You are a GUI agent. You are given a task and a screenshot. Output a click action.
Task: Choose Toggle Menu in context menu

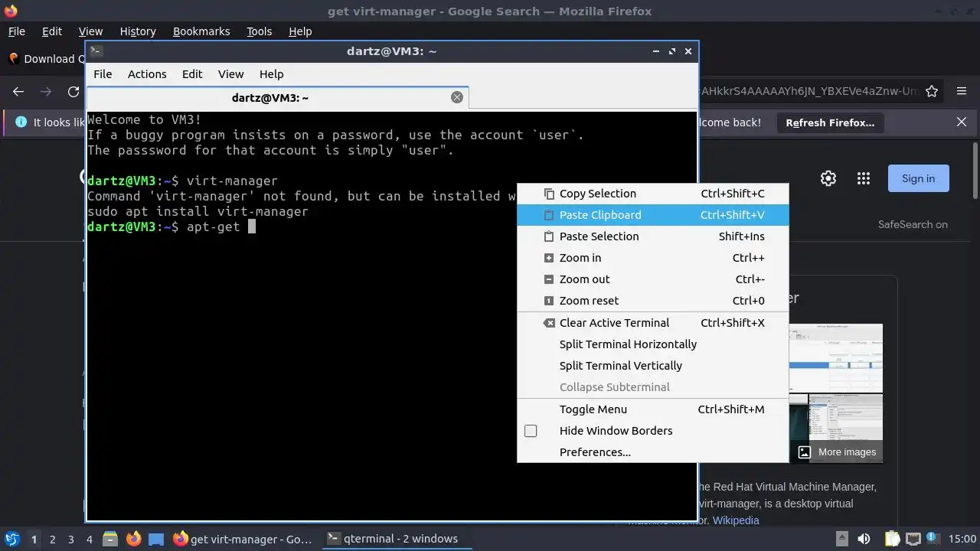point(653,409)
